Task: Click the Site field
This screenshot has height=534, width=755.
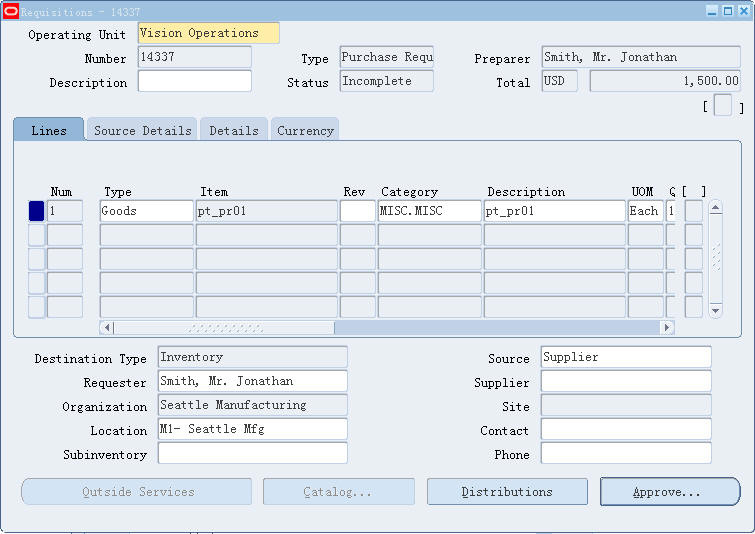Action: (626, 405)
